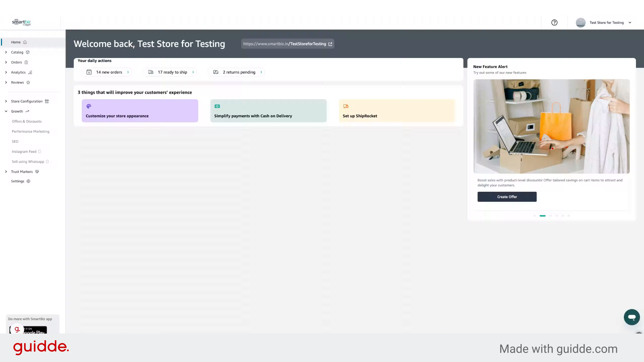Open Settings using the gear icon
Image resolution: width=644 pixels, height=362 pixels.
pos(28,181)
